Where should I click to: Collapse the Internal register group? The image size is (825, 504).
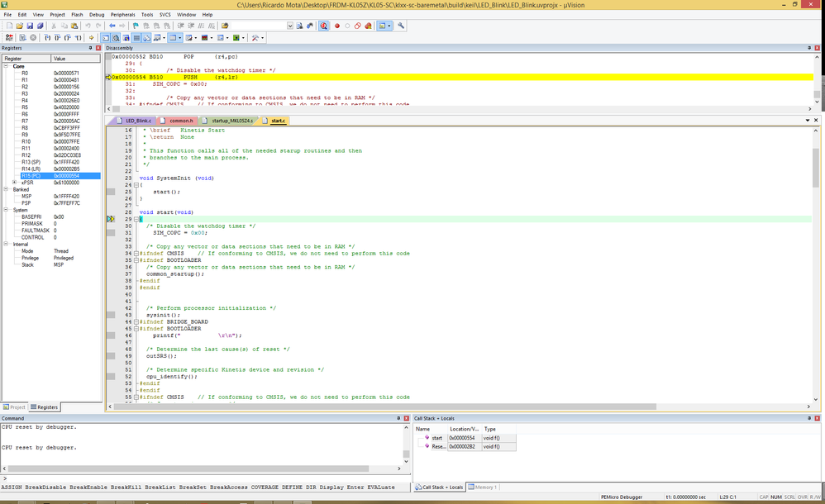coord(6,244)
